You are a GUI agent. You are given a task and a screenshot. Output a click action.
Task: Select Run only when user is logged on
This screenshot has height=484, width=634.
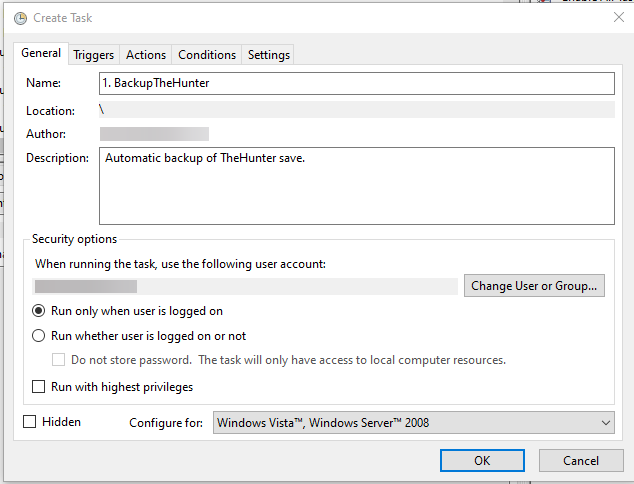[39, 311]
